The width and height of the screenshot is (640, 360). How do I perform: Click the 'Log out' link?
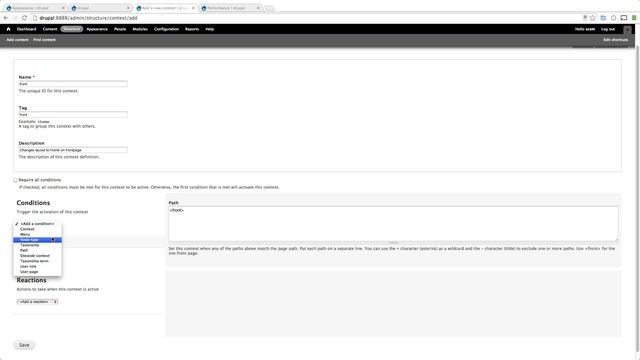(x=608, y=29)
